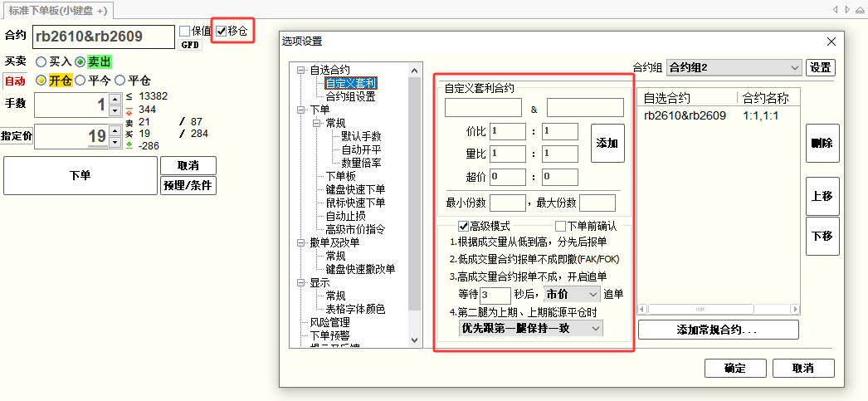This screenshot has height=401, width=868.
Task: Click the panel scroll-right arrow icon
Action: pyautogui.click(x=847, y=9)
